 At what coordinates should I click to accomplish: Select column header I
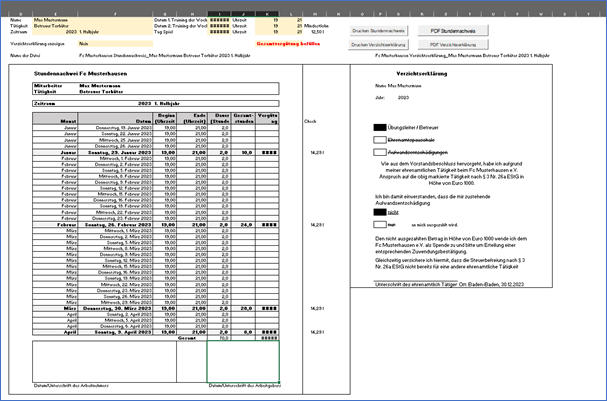(219, 14)
